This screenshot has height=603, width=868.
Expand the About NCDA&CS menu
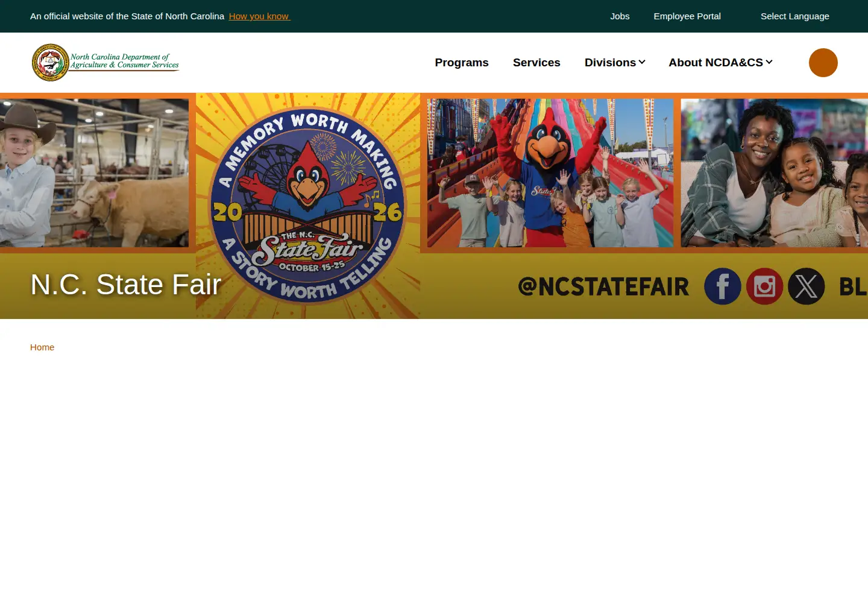coord(720,63)
